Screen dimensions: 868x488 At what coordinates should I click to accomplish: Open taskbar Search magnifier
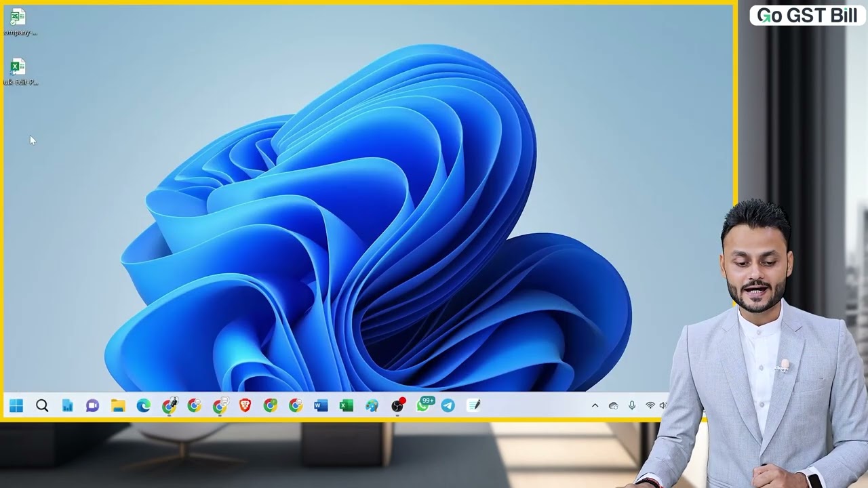click(42, 405)
